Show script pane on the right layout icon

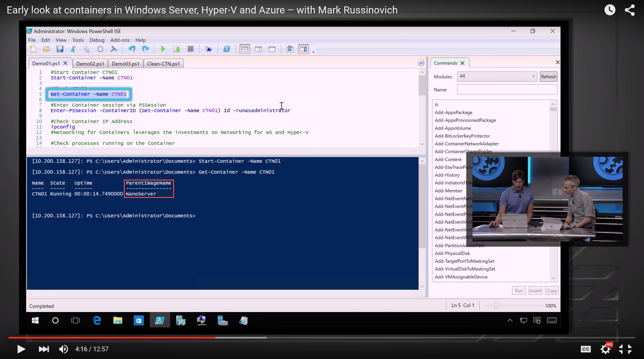(x=258, y=49)
